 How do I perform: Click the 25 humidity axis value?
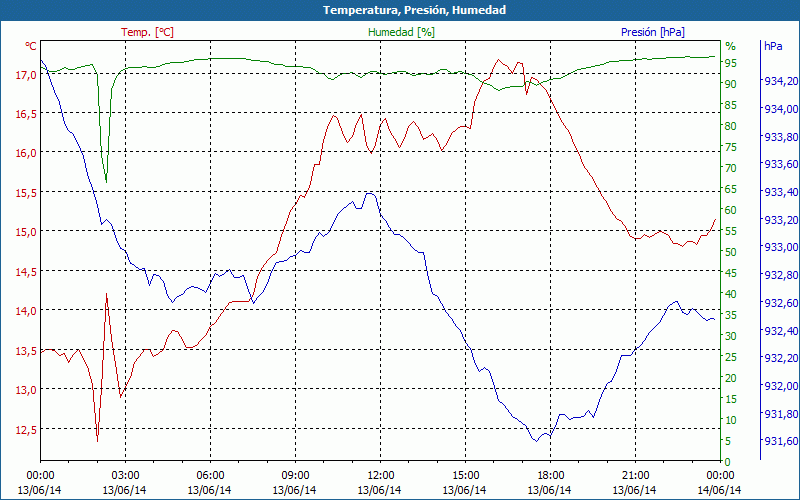(731, 357)
